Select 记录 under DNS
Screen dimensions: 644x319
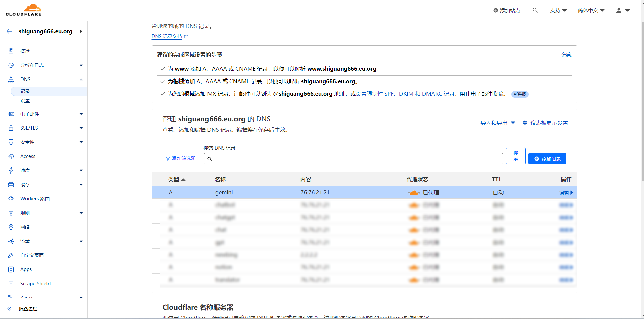[49, 91]
